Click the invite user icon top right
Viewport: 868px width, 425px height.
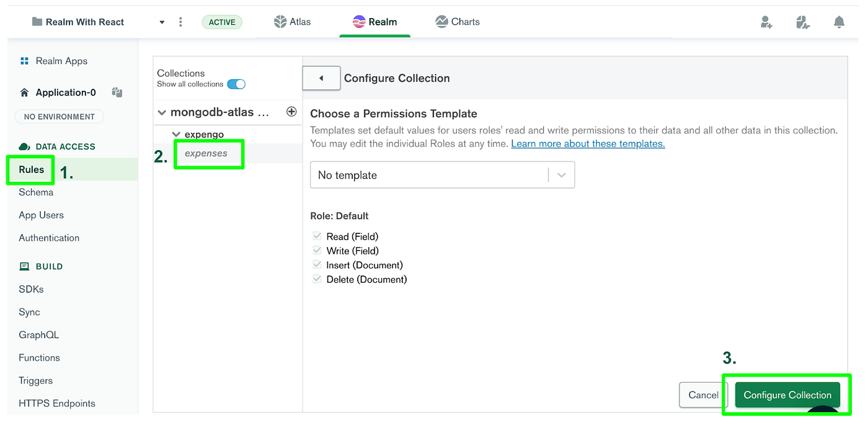coord(766,22)
